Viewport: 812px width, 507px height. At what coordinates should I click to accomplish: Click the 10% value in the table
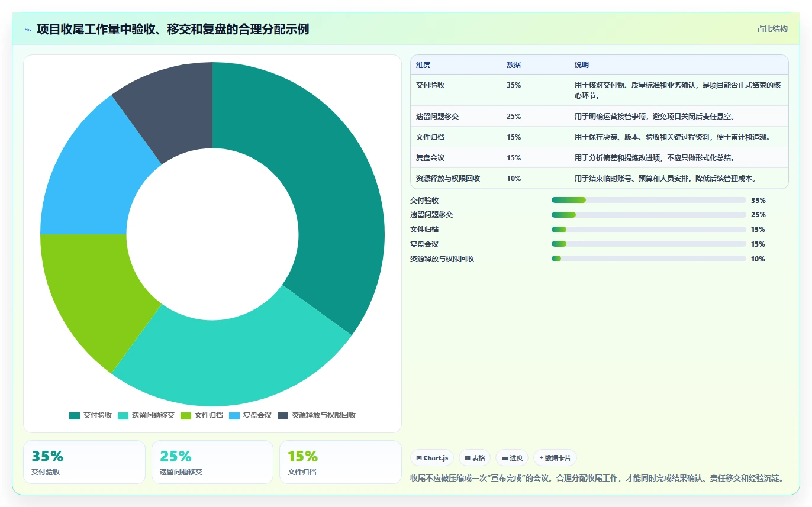pos(514,179)
